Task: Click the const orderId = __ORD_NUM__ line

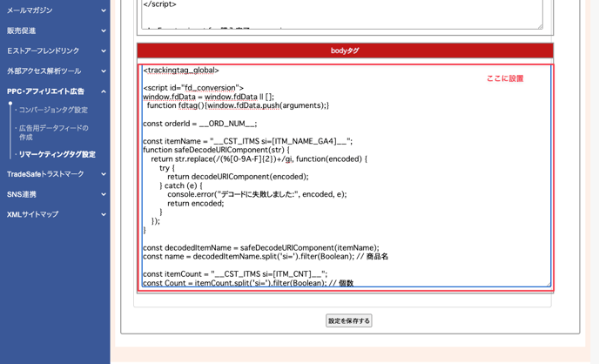Action: click(199, 124)
